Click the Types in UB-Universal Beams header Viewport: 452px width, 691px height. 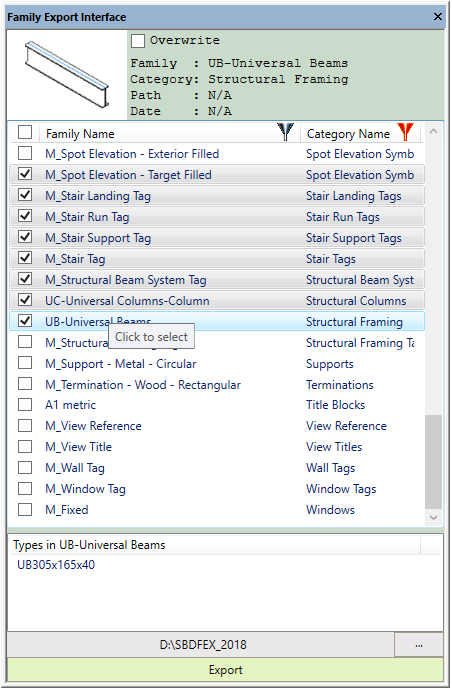pos(89,545)
